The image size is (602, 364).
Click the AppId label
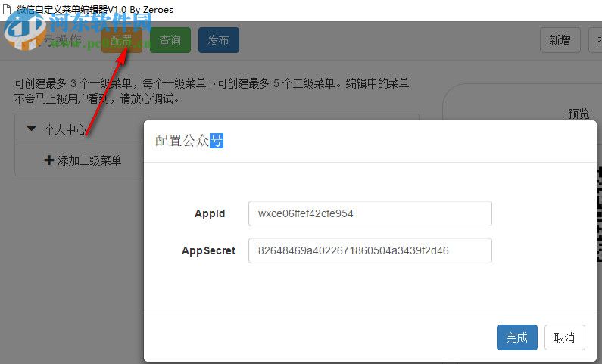tap(210, 213)
